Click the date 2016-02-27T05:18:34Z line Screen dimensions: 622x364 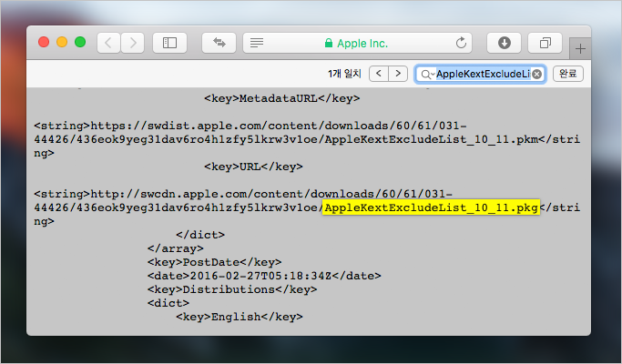[264, 276]
